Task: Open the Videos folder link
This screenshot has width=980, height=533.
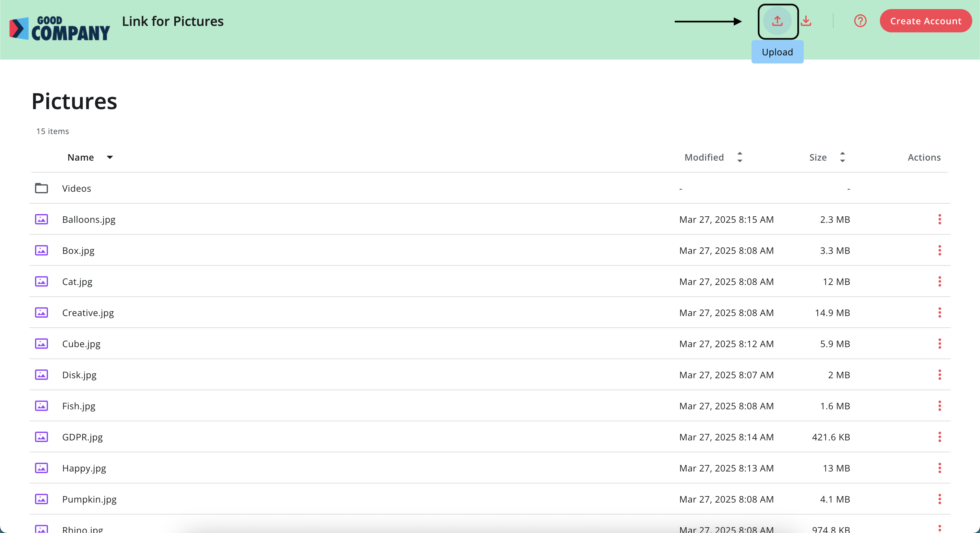Action: coord(76,188)
